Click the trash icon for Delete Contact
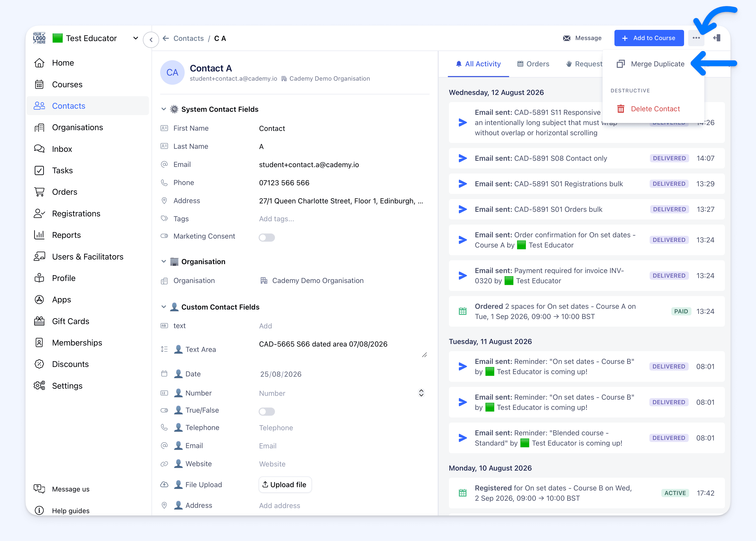This screenshot has height=541, width=756. pyautogui.click(x=621, y=109)
